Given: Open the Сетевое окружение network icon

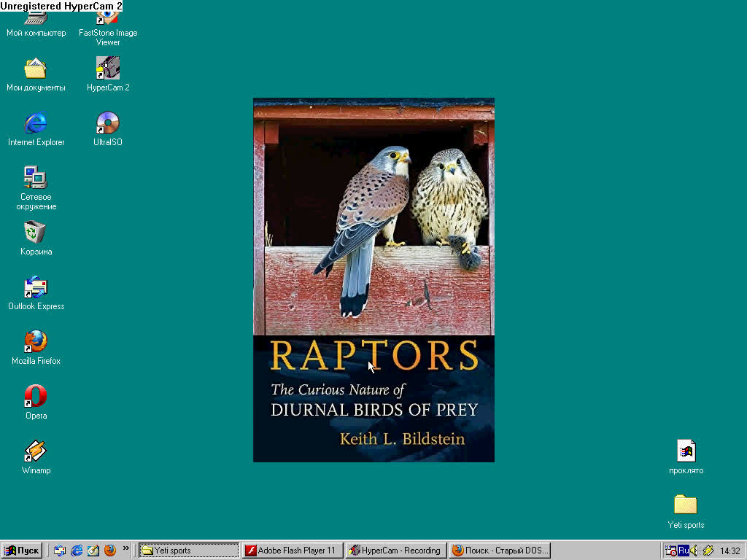Looking at the screenshot, I should pyautogui.click(x=36, y=179).
